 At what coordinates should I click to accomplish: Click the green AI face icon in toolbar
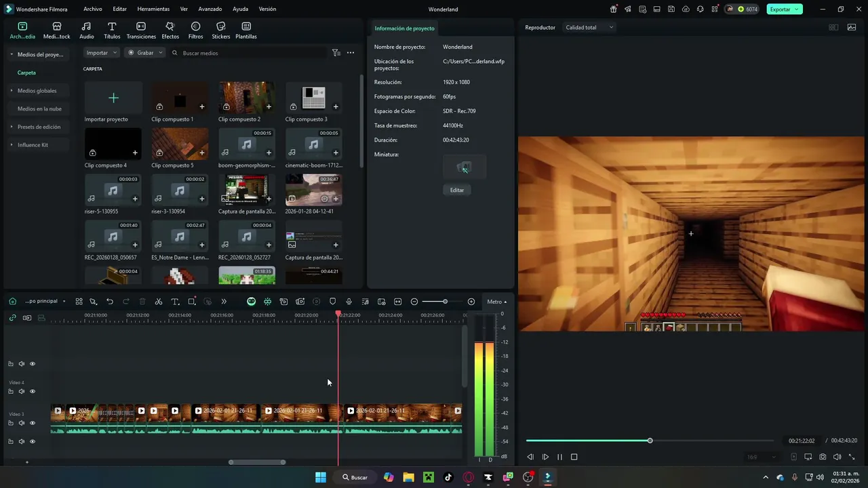tap(251, 302)
